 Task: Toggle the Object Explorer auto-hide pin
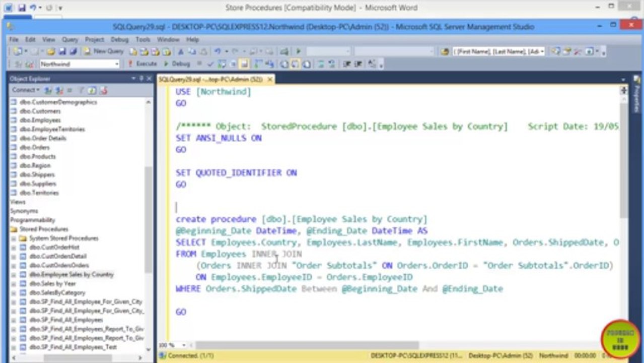tap(141, 79)
